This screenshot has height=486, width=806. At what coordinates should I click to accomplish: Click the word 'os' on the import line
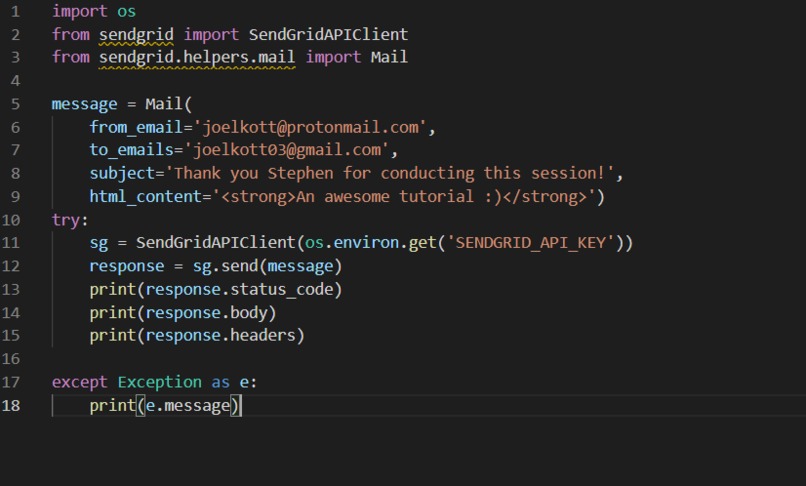(x=126, y=11)
